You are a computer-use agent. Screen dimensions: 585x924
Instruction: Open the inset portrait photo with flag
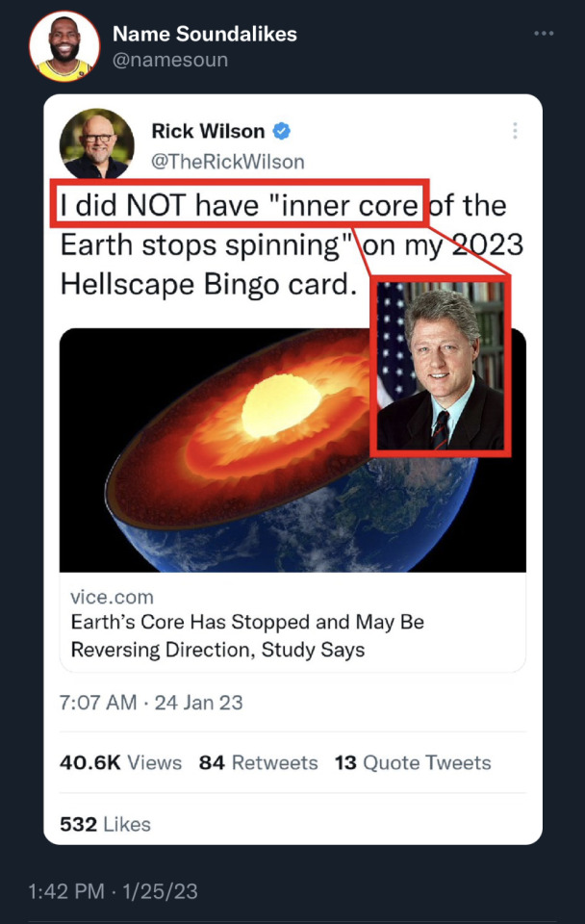(x=440, y=366)
